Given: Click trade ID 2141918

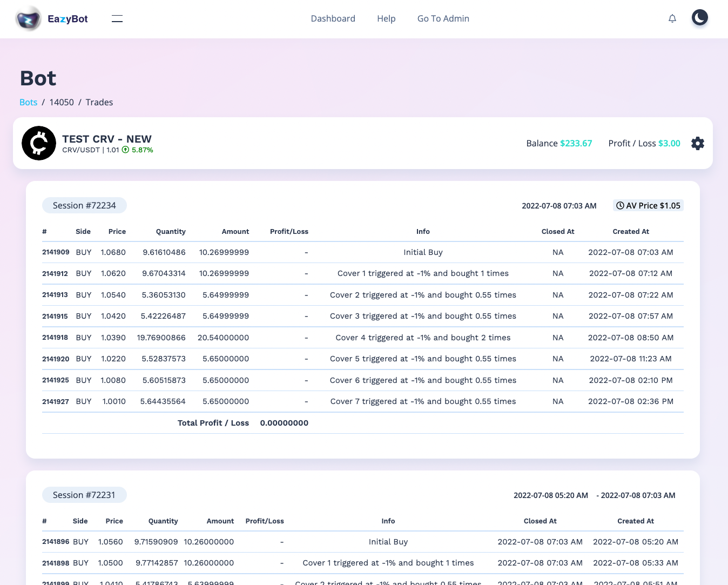Looking at the screenshot, I should click(55, 338).
